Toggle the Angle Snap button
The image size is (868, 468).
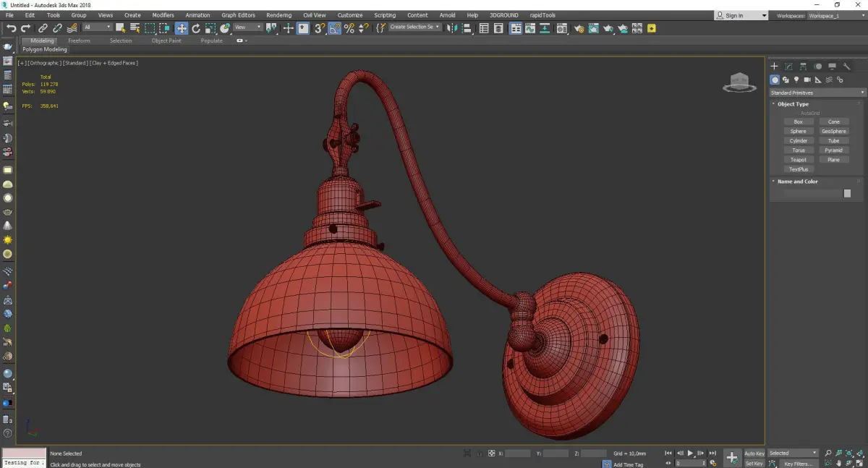335,28
